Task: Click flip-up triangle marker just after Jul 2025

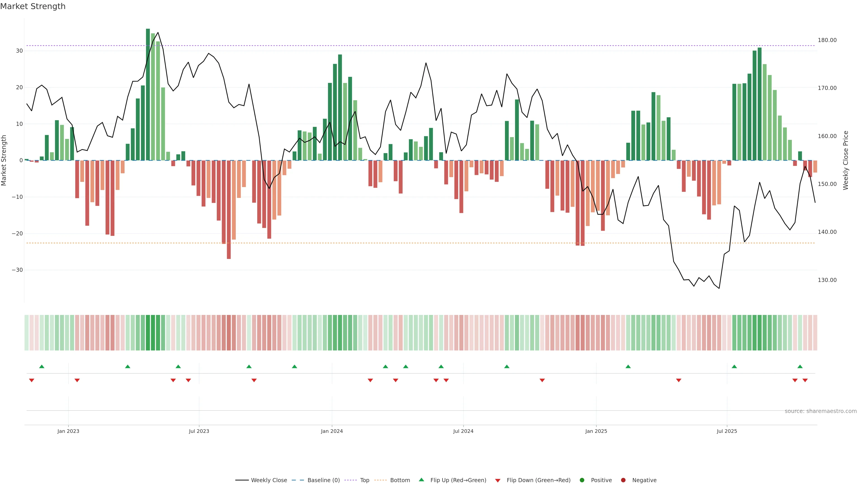Action: 734,366
